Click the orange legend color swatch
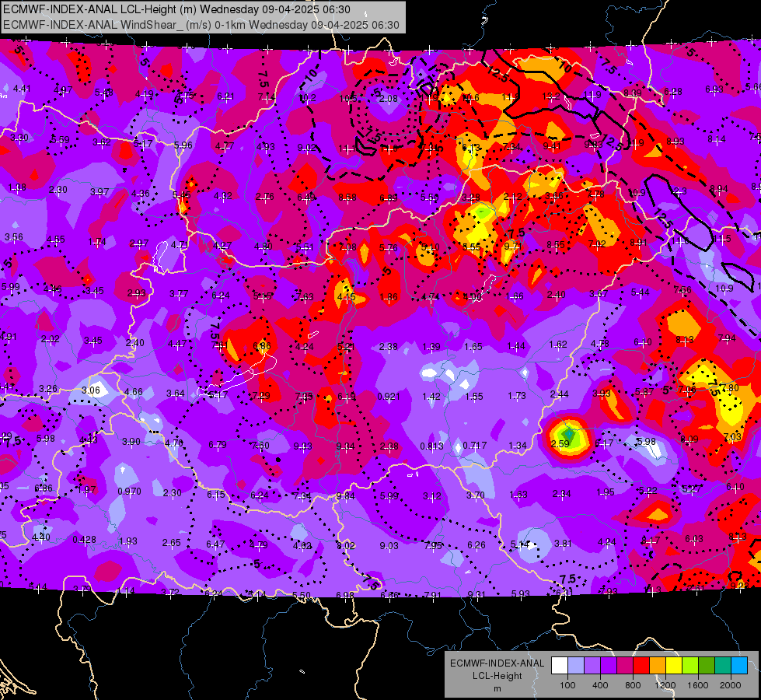The width and height of the screenshot is (761, 700). tap(658, 666)
